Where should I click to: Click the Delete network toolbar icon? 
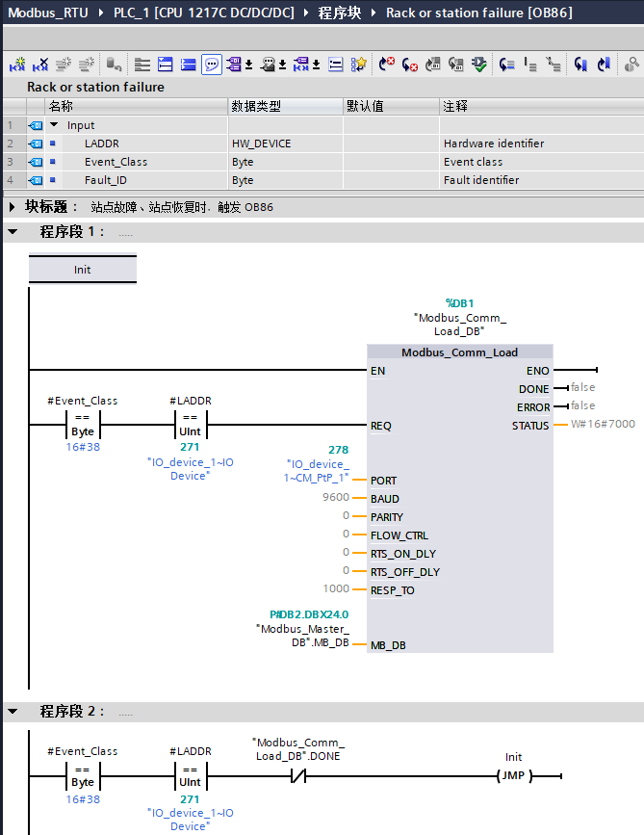[40, 65]
